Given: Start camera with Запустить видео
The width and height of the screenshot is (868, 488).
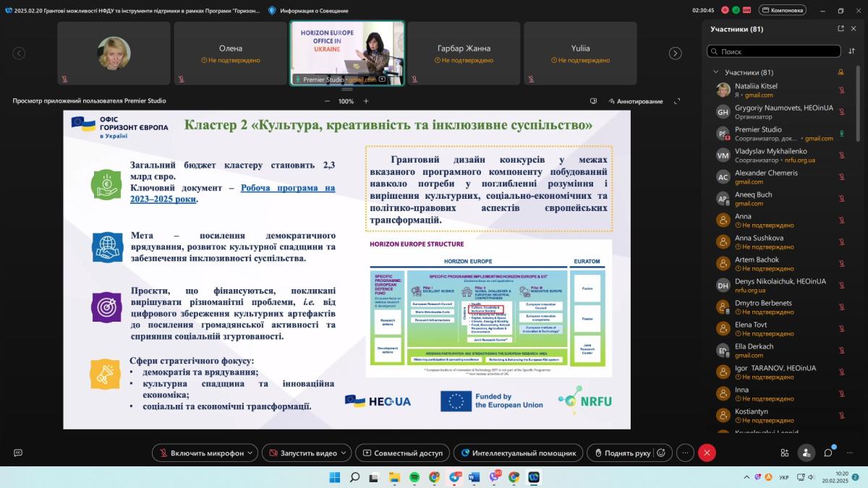Looking at the screenshot, I should 302,453.
